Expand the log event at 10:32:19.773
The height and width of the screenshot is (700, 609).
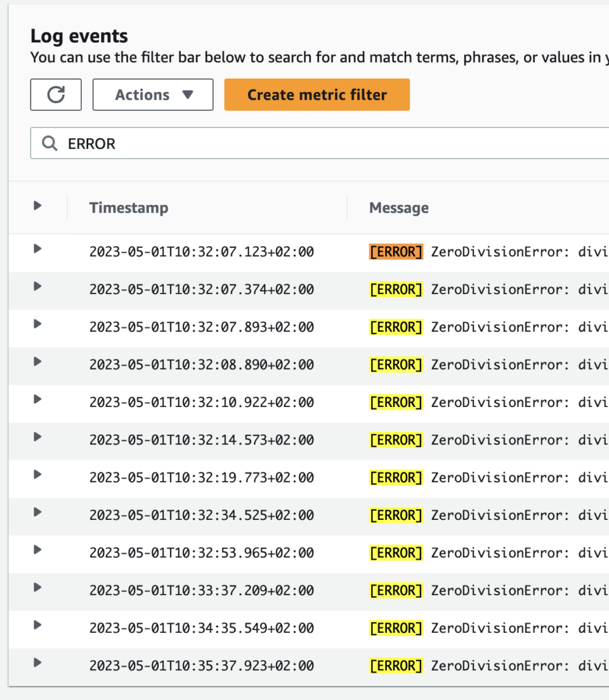coord(37,474)
